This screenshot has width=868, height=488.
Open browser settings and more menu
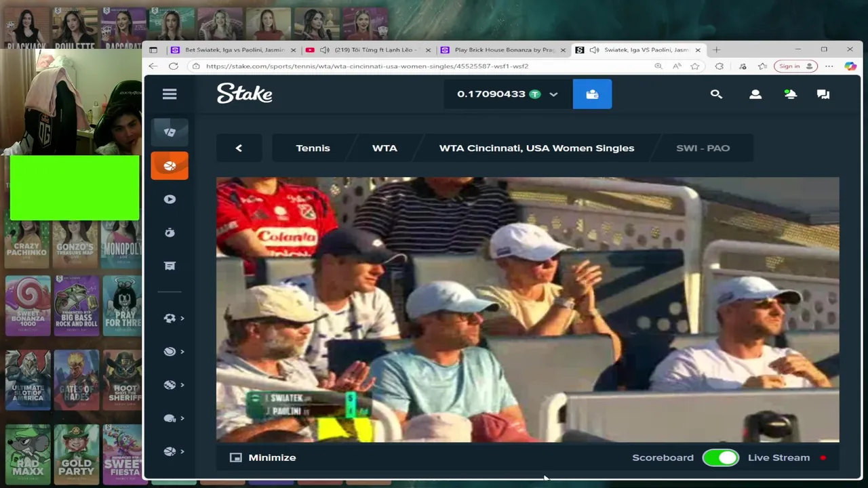[x=829, y=66]
